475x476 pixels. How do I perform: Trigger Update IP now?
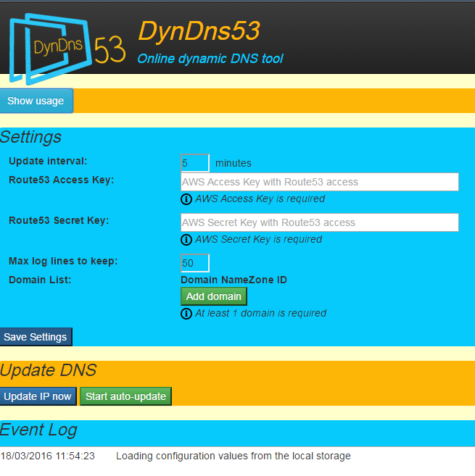pos(38,396)
